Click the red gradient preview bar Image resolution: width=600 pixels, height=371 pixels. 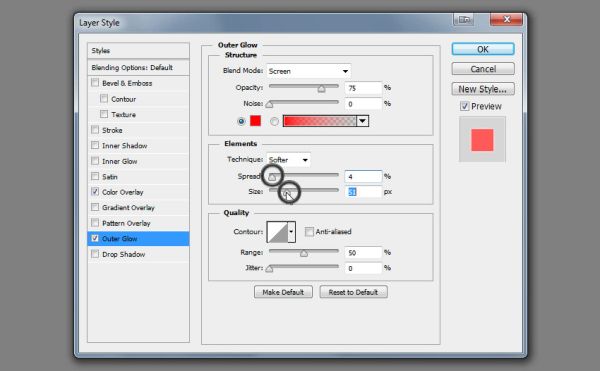(320, 121)
